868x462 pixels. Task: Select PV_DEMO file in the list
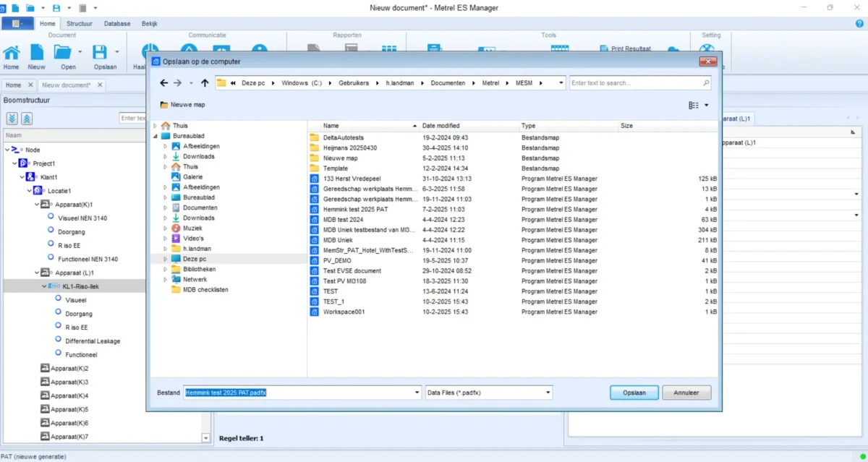pos(336,260)
